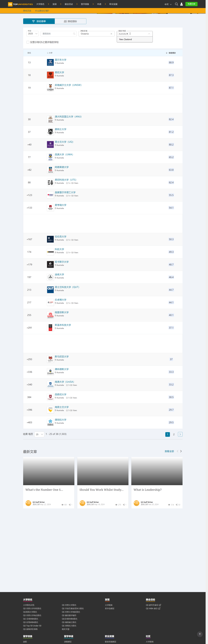The height and width of the screenshot is (644, 208).
Task: Clear the Oceania region filter
Action: click(x=111, y=34)
